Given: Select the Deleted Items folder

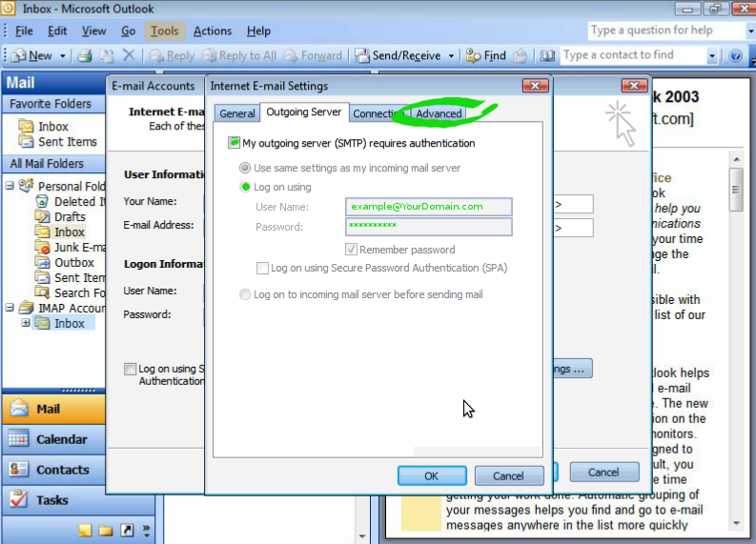Looking at the screenshot, I should point(71,201).
